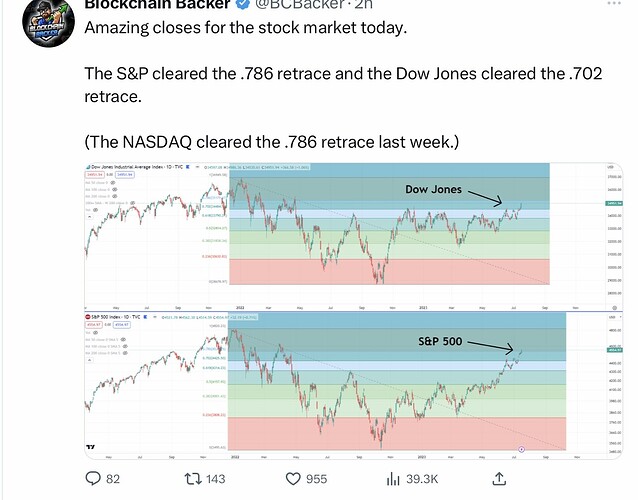The image size is (638, 500).
Task: Open the @BCBacker handle link
Action: tap(300, 4)
